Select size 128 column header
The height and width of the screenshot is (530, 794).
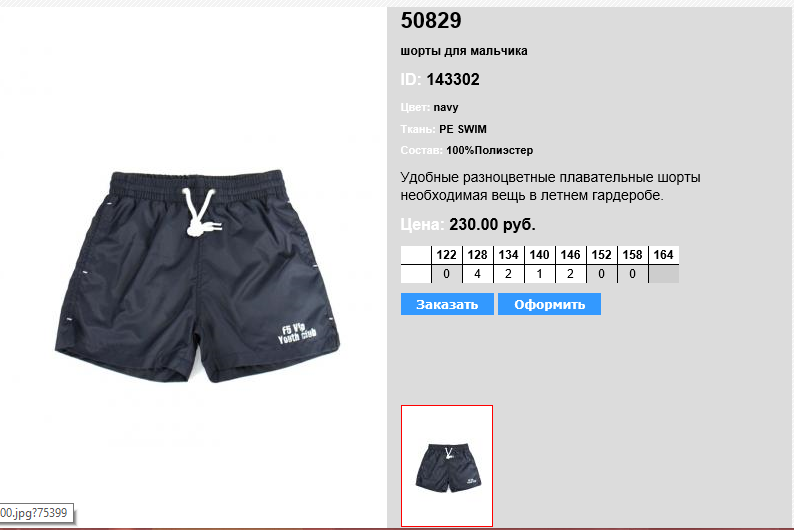pos(478,255)
